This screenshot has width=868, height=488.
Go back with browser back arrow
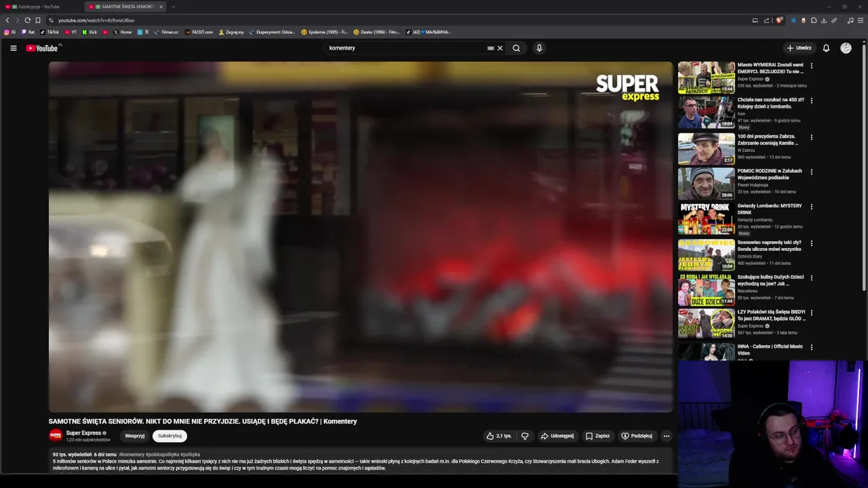point(7,20)
